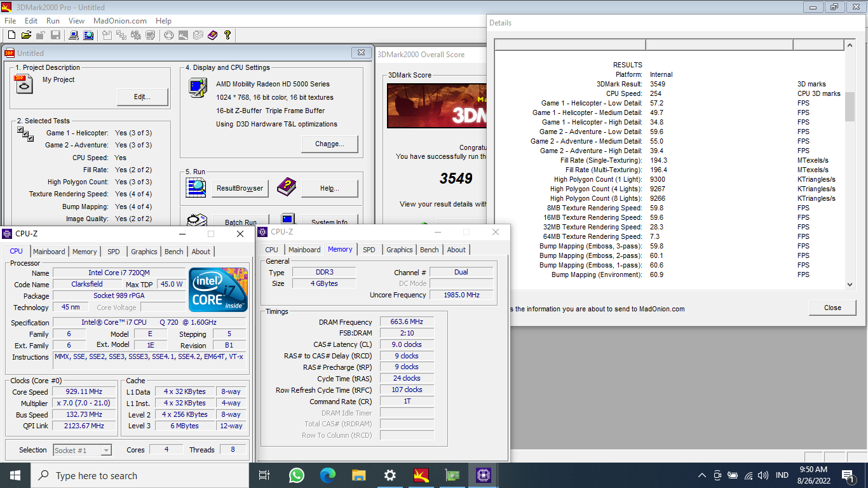
Task: Click the Change... button
Action: click(x=330, y=144)
